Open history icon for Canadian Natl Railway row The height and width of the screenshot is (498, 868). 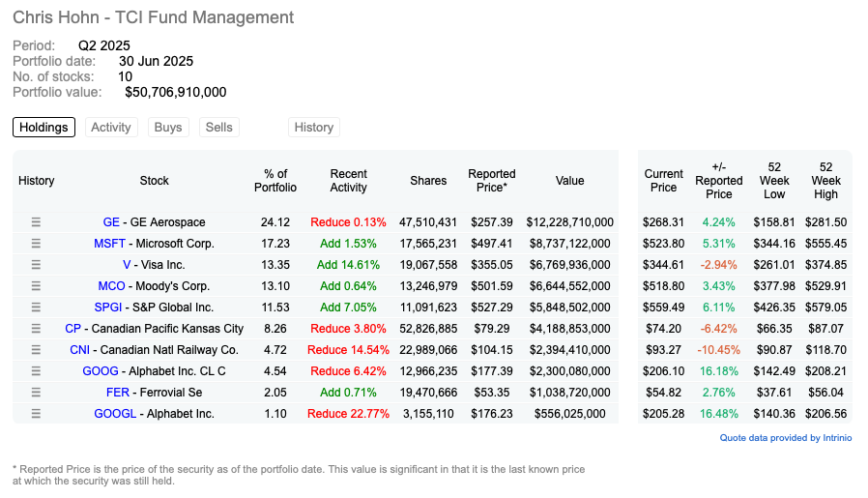tap(36, 349)
